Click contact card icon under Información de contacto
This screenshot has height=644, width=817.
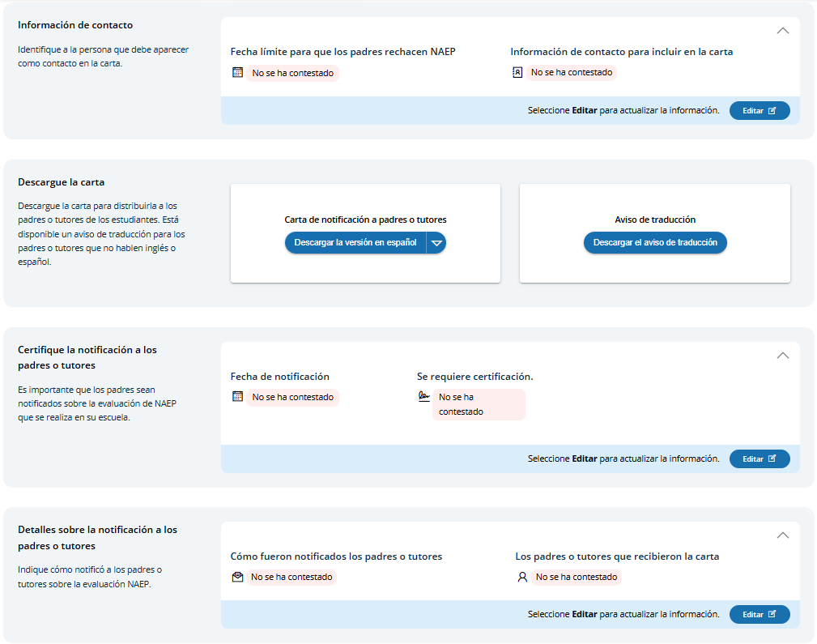[517, 73]
